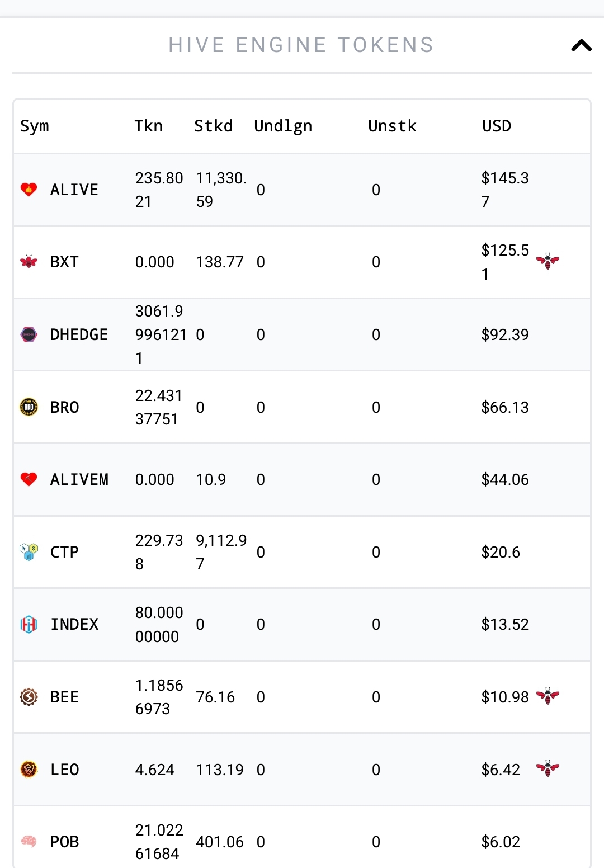Screen dimensions: 604x868
Task: Click the bee icon beside LEO $6.42
Action: 548,769
